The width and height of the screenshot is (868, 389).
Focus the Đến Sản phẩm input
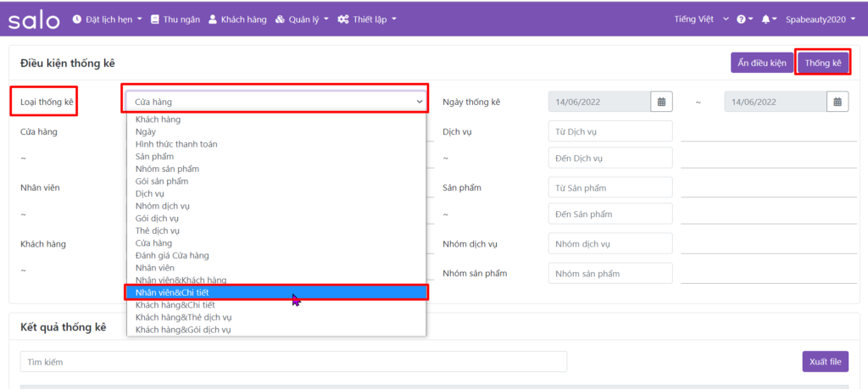point(610,214)
